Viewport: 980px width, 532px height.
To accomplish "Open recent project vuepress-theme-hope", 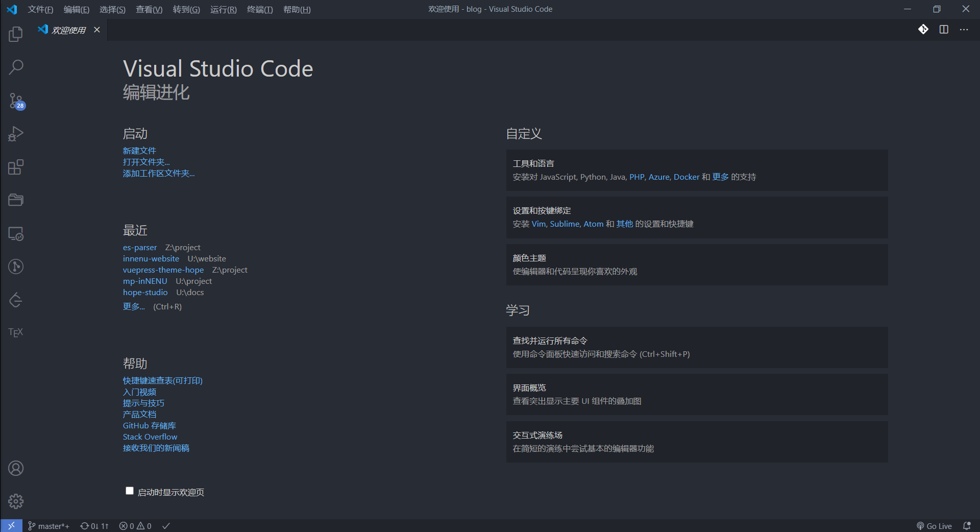I will (163, 270).
